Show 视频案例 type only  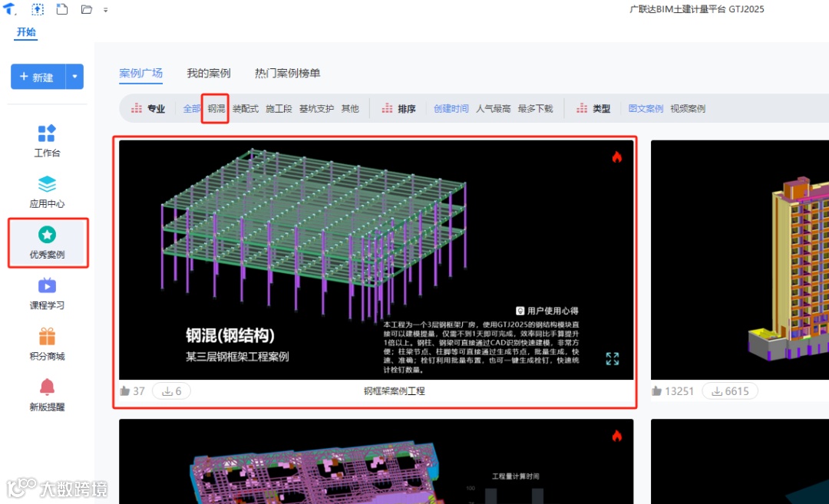click(x=687, y=108)
